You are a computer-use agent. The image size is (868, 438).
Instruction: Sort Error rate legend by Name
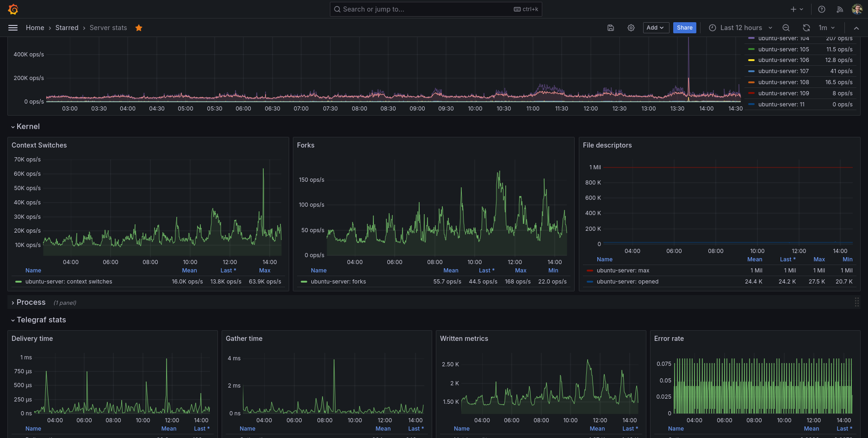[676, 429]
